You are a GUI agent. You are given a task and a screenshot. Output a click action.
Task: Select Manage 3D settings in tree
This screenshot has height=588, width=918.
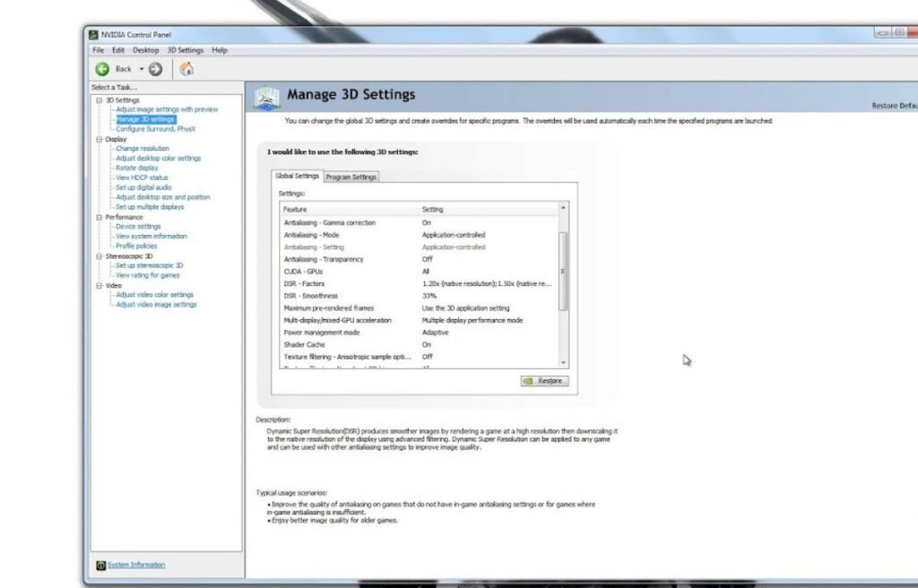tap(146, 119)
